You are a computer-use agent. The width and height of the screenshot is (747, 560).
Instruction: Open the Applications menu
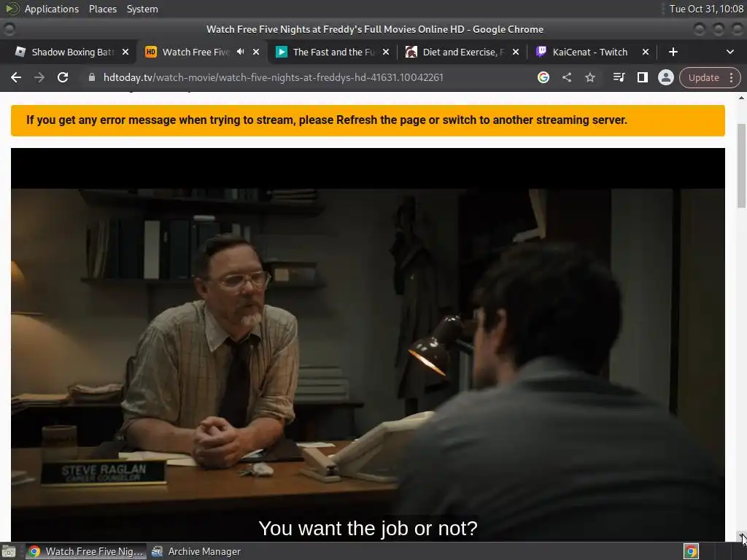[52, 9]
